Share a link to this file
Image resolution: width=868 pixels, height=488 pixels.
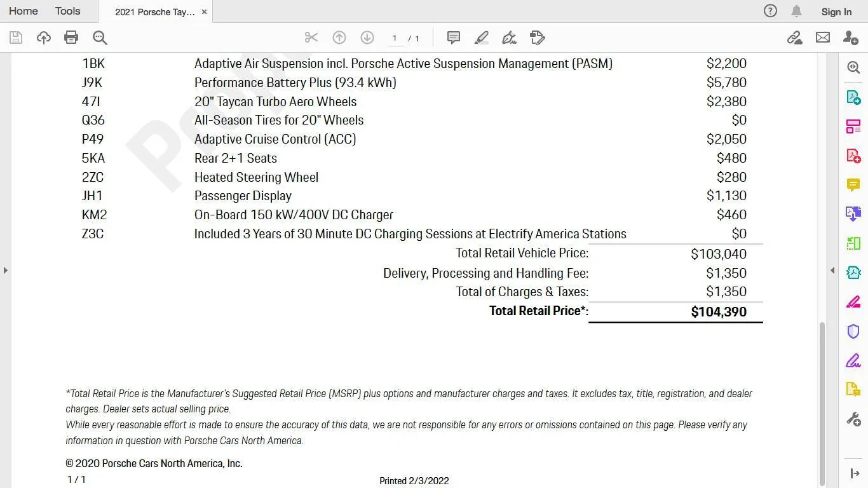click(794, 37)
